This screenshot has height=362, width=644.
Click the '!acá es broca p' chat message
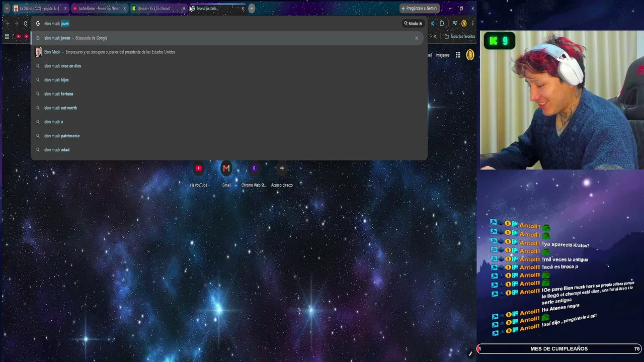click(560, 267)
